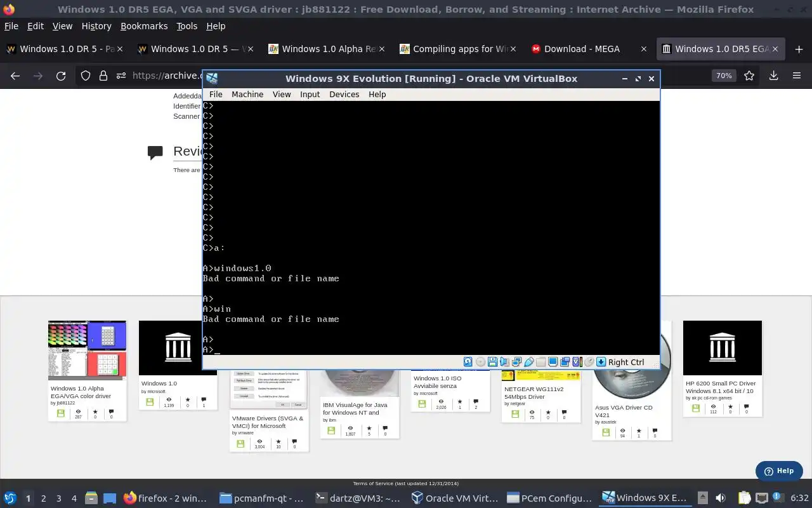Open the View menu in VirtualBox
The width and height of the screenshot is (812, 508).
[x=282, y=94]
